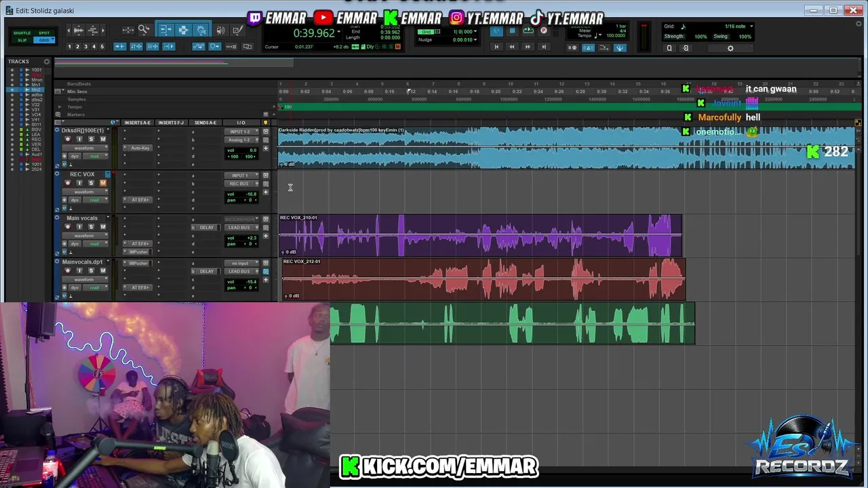Viewport: 868px width, 488px height.
Task: Expand the Tempo ruler
Action: pyautogui.click(x=60, y=107)
